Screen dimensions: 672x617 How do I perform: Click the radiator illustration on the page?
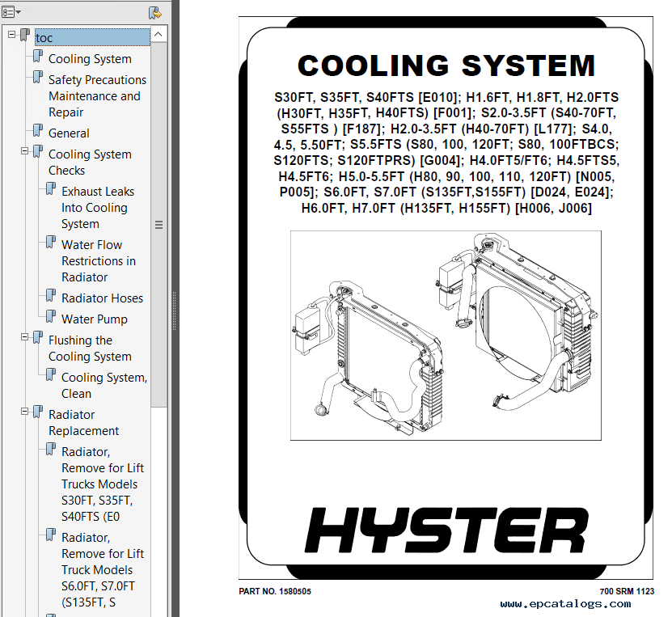pos(446,336)
